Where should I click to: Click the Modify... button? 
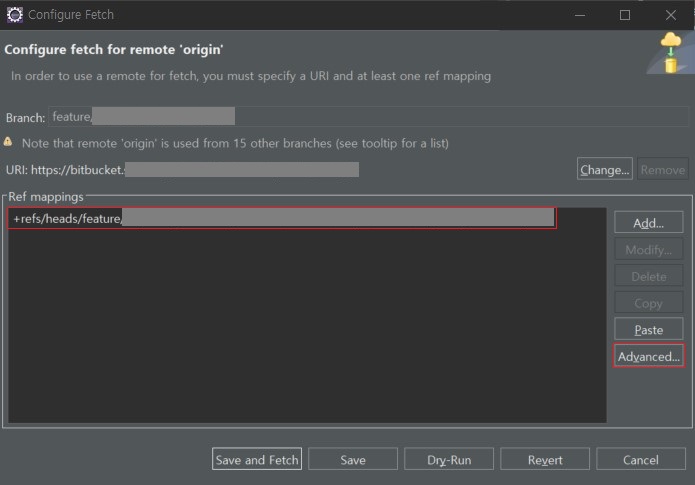pyautogui.click(x=648, y=250)
